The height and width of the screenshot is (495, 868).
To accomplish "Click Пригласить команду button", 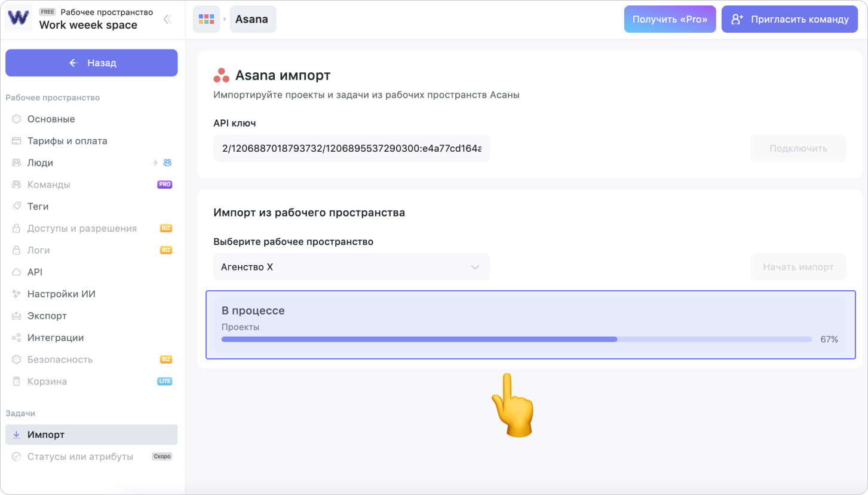I will pos(790,19).
